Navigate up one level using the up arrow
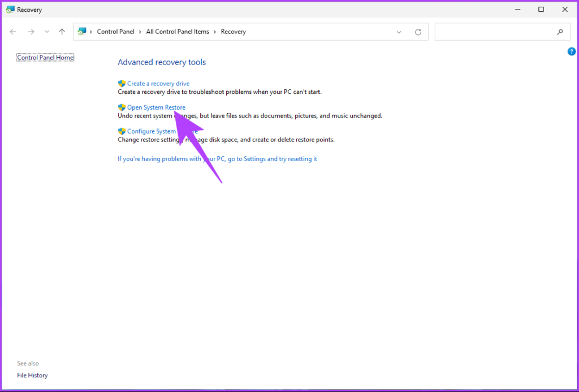 [x=62, y=32]
